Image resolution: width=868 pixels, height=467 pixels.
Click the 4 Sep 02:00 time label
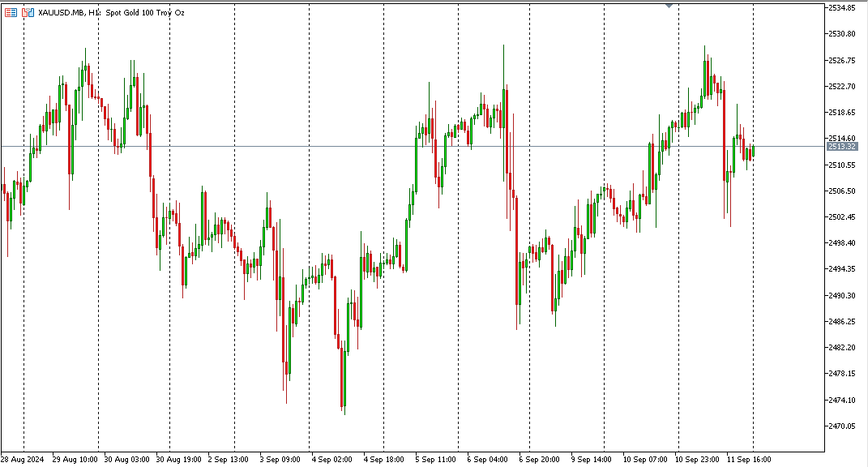tap(331, 459)
